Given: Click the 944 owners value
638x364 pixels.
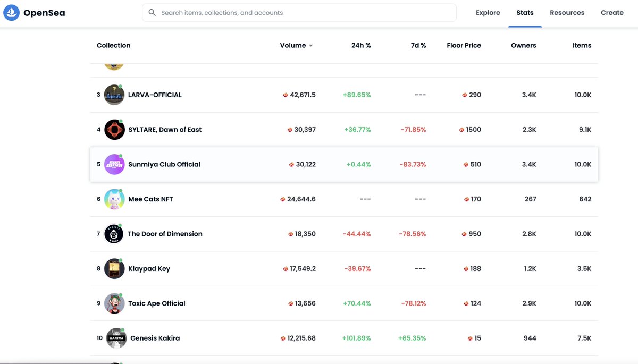Looking at the screenshot, I should tap(530, 338).
